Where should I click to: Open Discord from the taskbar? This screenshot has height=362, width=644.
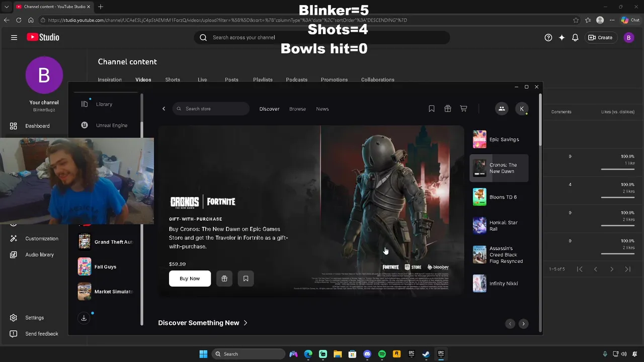tap(367, 354)
